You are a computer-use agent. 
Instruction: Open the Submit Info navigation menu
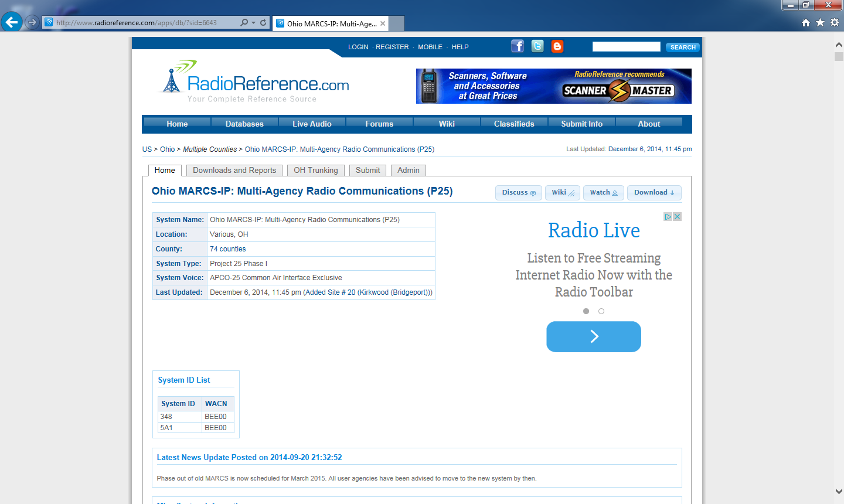581,124
